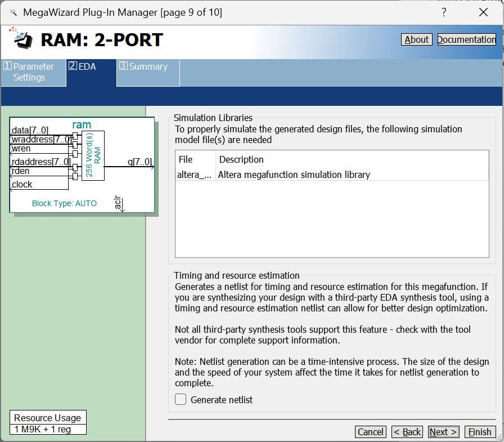
Task: Click the Block Type: AUTO text
Action: [x=64, y=203]
